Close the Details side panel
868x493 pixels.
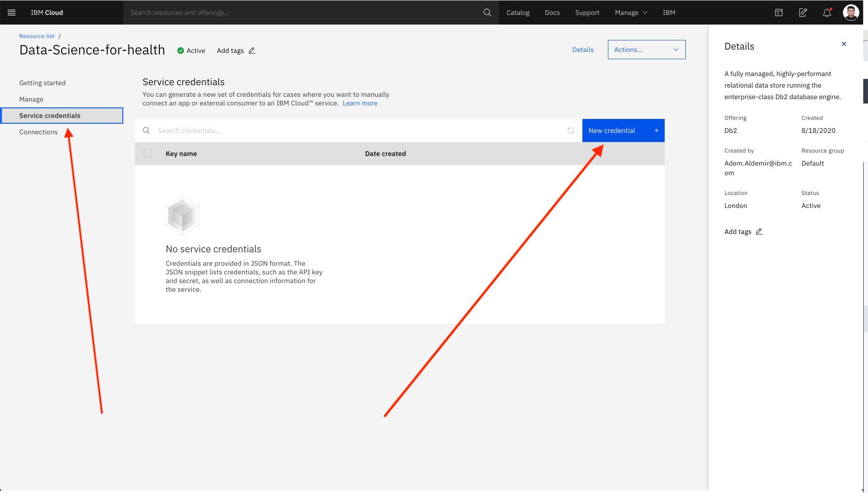click(844, 44)
